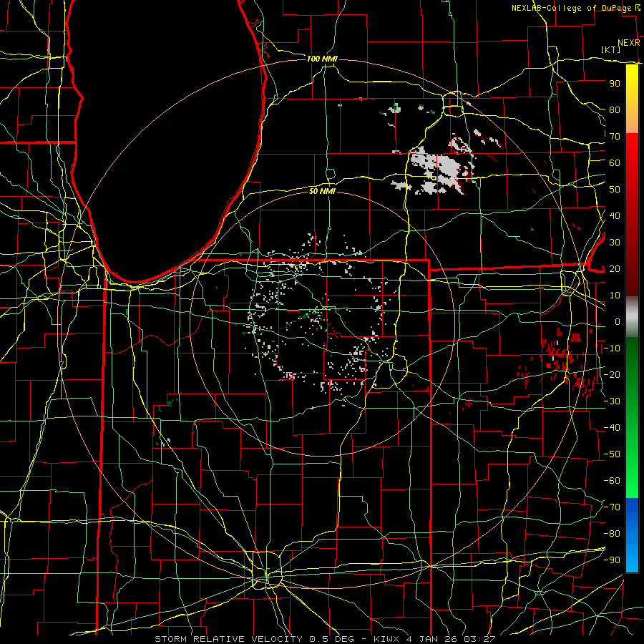Select the gray zero-velocity segment of the color bar
Image resolution: width=644 pixels, height=644 pixels.
[x=632, y=316]
